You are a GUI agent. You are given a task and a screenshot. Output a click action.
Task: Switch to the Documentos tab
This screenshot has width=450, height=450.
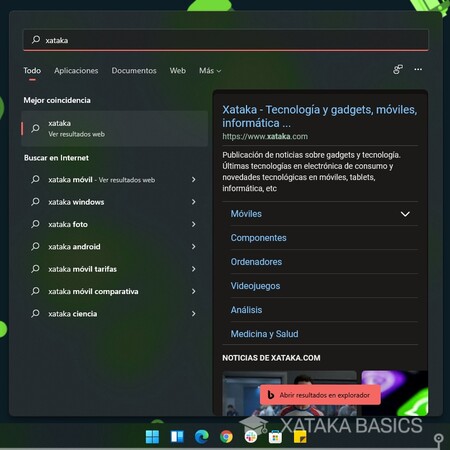point(134,71)
